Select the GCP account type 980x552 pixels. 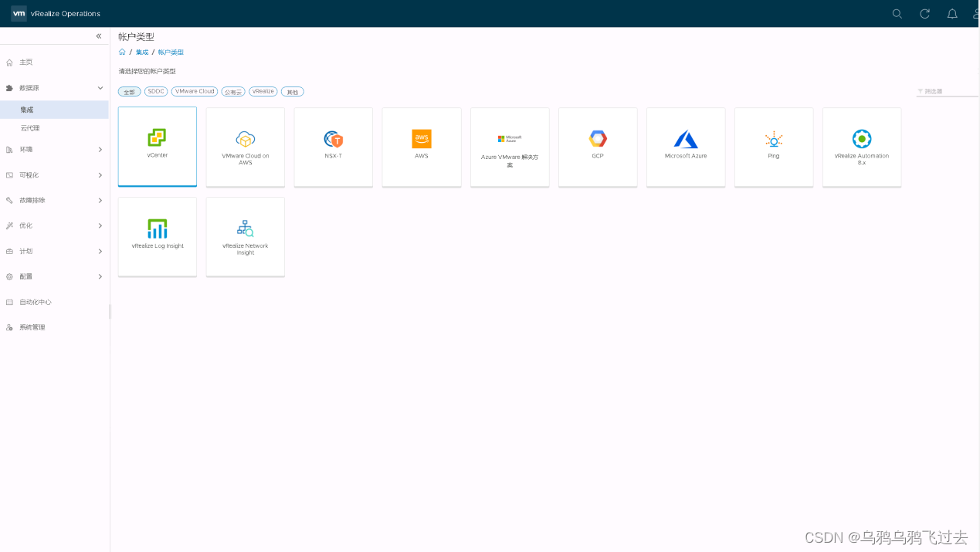[598, 147]
